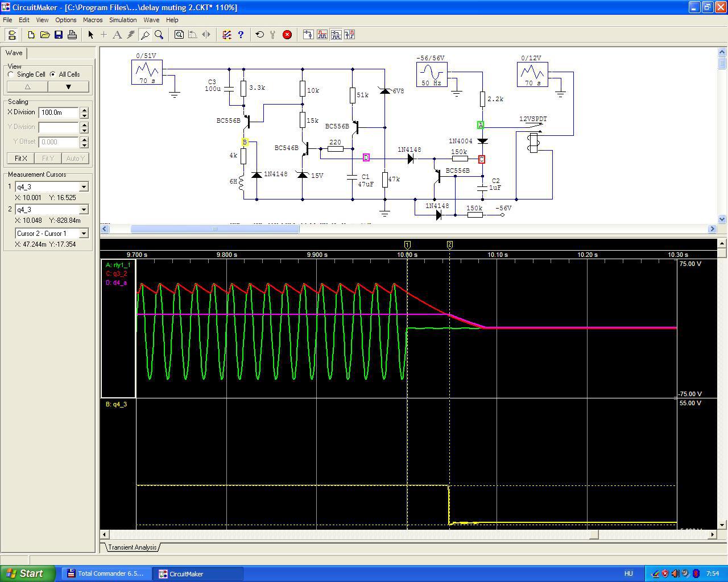This screenshot has width=728, height=582.
Task: Open the cursor 2 signal dropdown
Action: pyautogui.click(x=84, y=210)
